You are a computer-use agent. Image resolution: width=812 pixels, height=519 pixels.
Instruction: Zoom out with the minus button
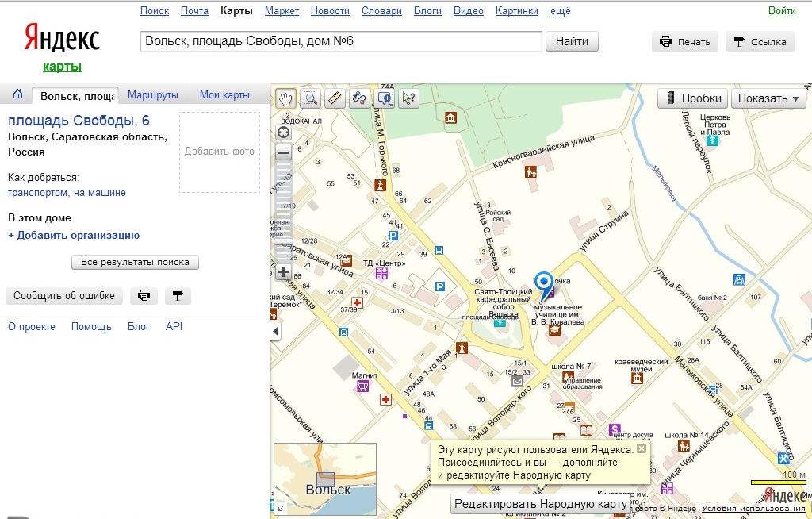click(x=283, y=152)
